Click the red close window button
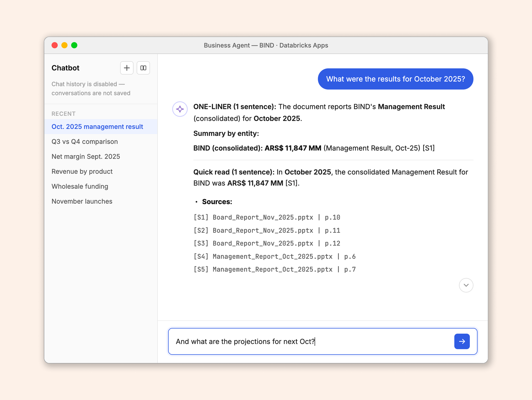The width and height of the screenshot is (532, 400). (x=55, y=45)
